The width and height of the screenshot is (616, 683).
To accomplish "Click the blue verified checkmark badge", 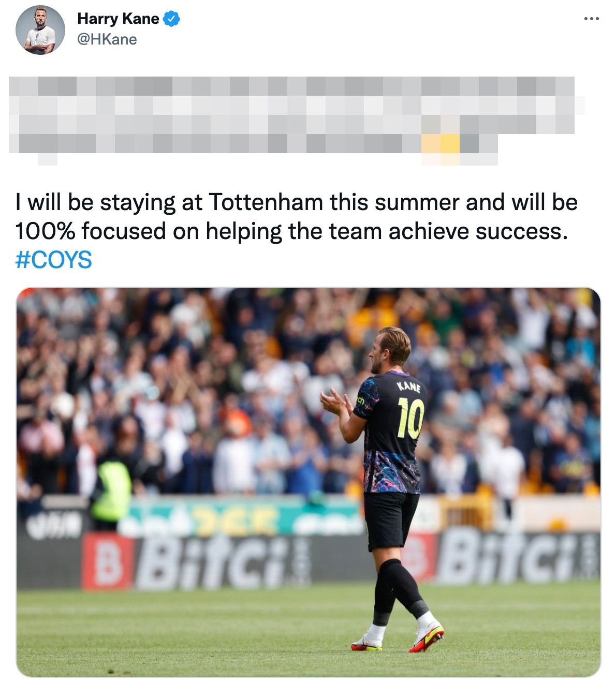I will click(172, 19).
